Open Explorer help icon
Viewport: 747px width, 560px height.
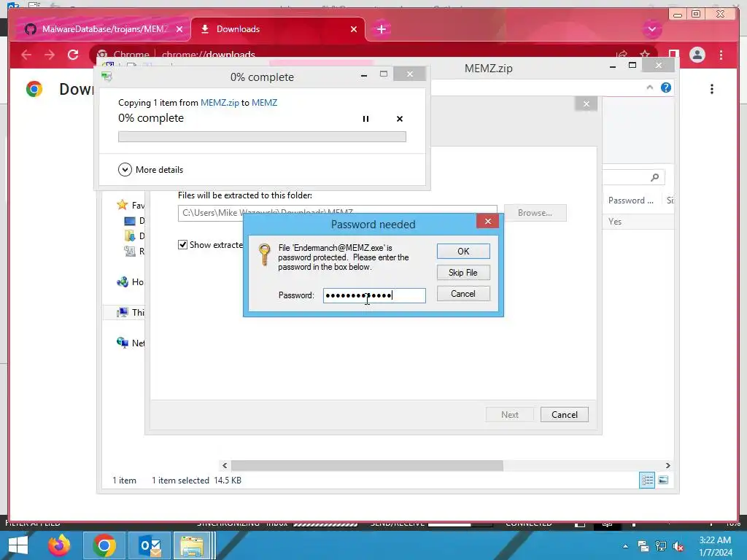pyautogui.click(x=666, y=87)
